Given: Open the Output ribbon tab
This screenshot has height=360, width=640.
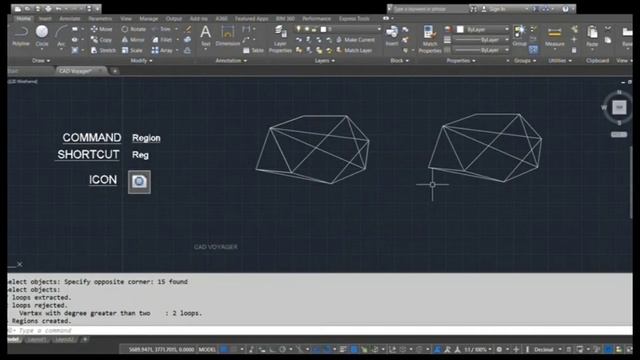Looking at the screenshot, I should 174,19.
